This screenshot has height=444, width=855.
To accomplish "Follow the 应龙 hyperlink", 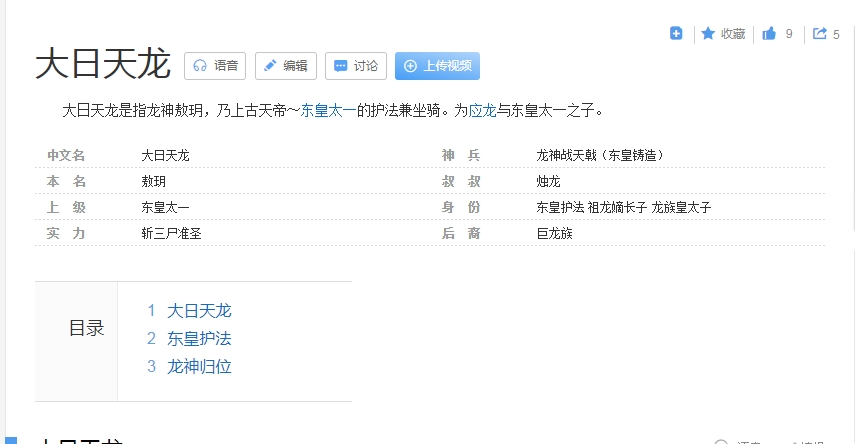I will tap(482, 110).
